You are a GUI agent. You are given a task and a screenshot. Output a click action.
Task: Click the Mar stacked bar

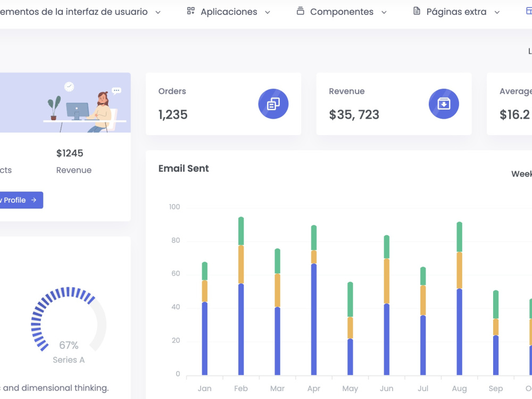[x=278, y=312]
